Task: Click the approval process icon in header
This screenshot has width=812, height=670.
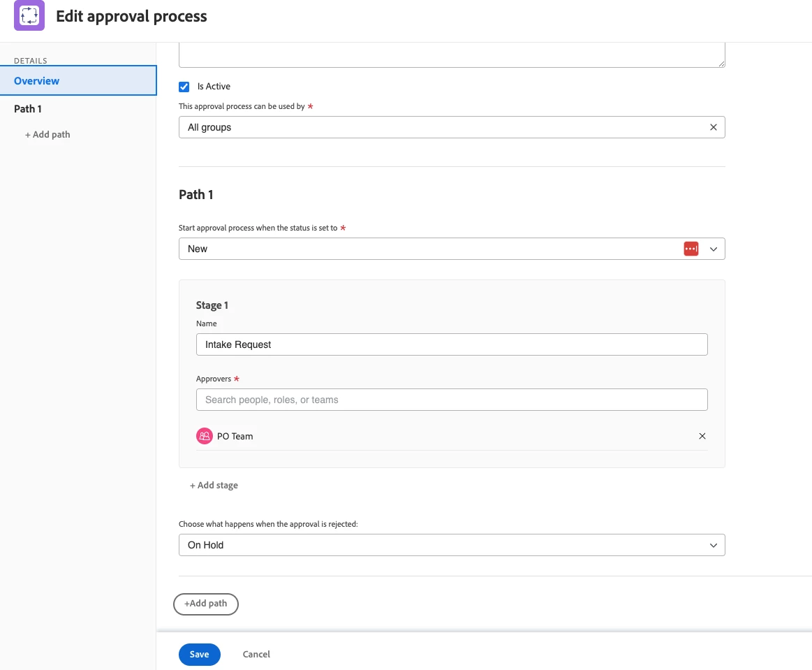Action: (29, 16)
